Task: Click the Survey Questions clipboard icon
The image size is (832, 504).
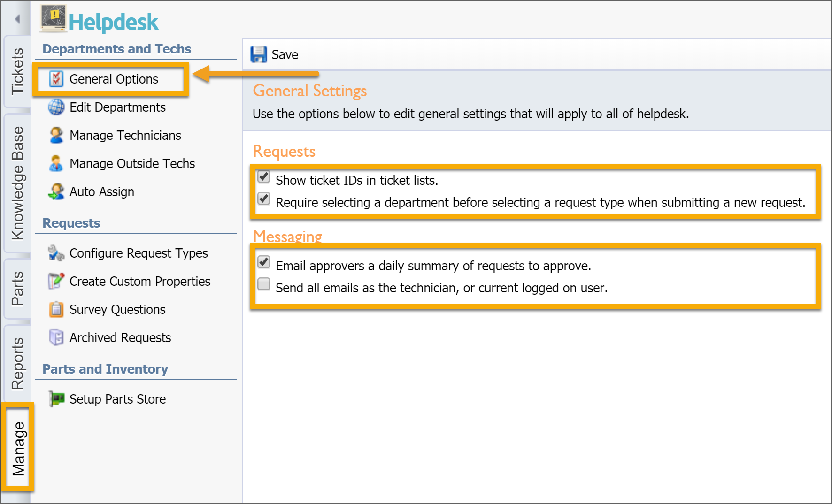Action: 56,309
